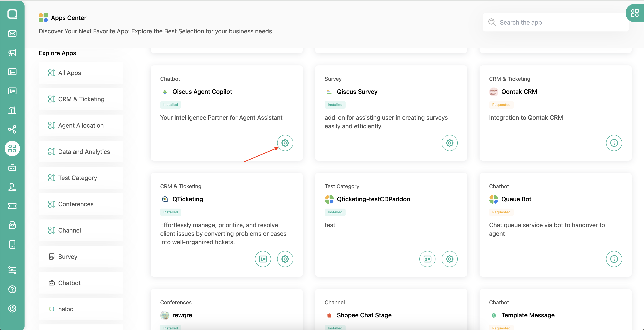The height and width of the screenshot is (330, 644).
Task: Filter by Survey category
Action: point(81,257)
